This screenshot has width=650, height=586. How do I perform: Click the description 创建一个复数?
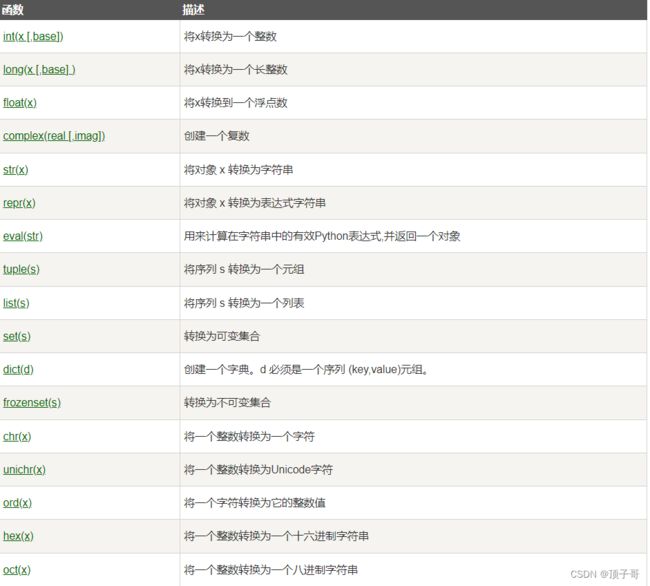tap(217, 136)
